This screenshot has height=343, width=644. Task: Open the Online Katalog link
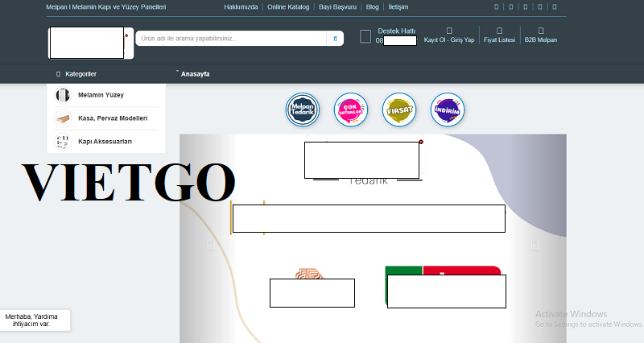click(x=287, y=7)
